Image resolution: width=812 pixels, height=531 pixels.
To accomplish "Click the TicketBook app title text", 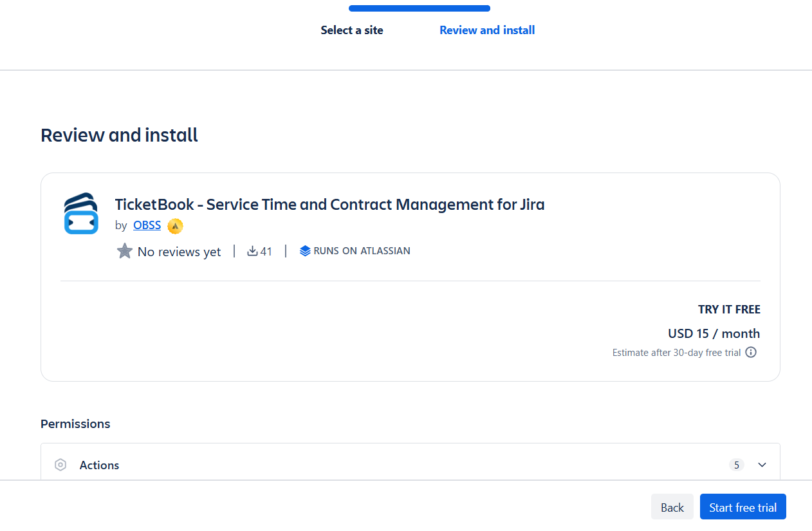I will click(329, 205).
